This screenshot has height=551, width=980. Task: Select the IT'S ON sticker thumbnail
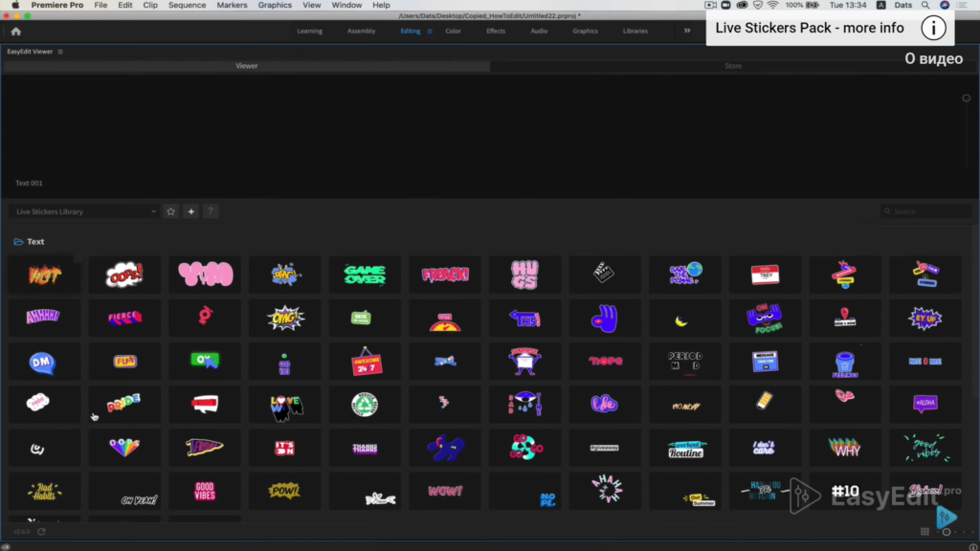(285, 448)
